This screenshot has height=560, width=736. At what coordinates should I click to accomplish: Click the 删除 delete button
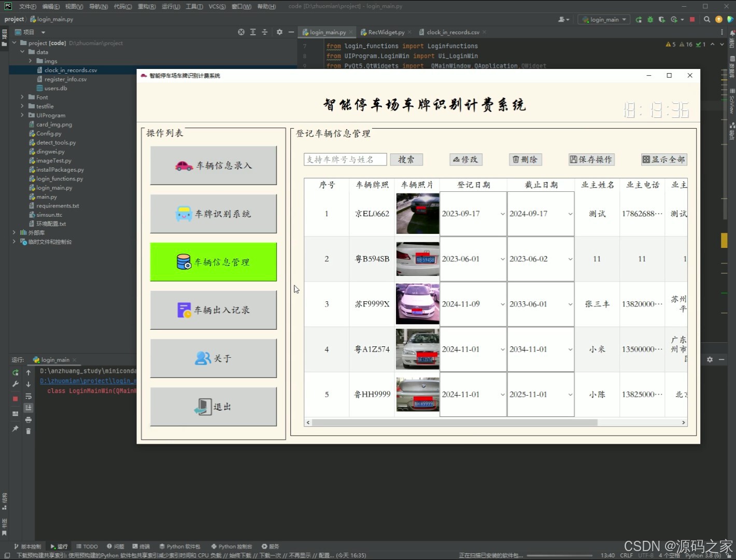pyautogui.click(x=526, y=160)
